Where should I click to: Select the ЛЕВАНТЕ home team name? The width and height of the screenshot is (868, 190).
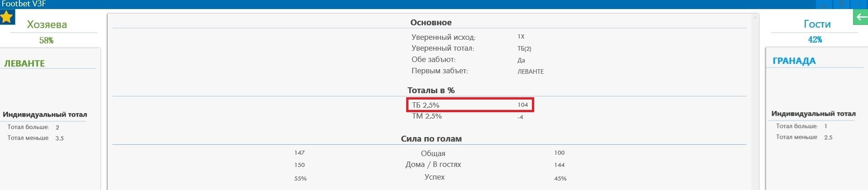(24, 63)
